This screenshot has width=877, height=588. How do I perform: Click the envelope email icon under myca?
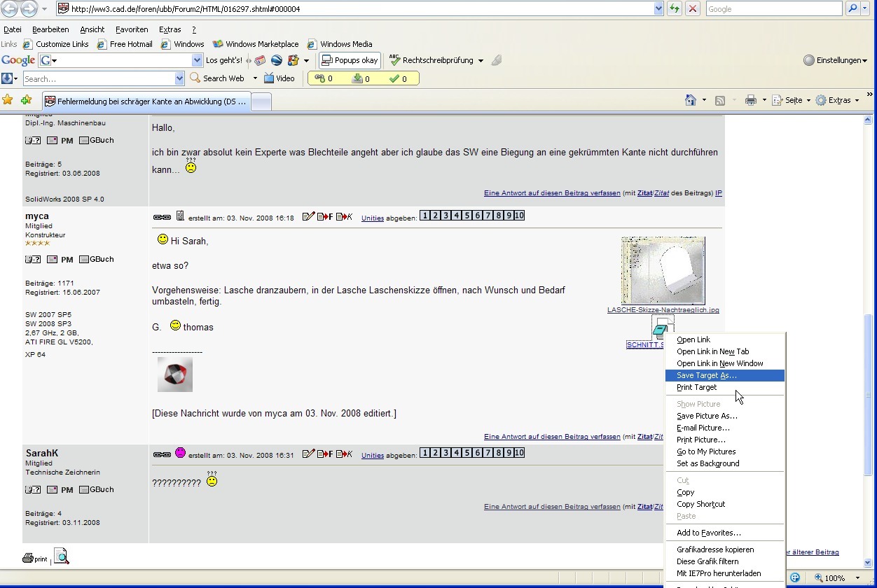tap(52, 259)
